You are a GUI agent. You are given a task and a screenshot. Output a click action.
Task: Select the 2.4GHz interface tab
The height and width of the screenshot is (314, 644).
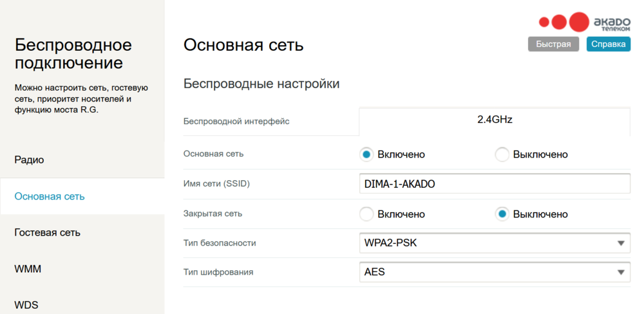point(494,120)
